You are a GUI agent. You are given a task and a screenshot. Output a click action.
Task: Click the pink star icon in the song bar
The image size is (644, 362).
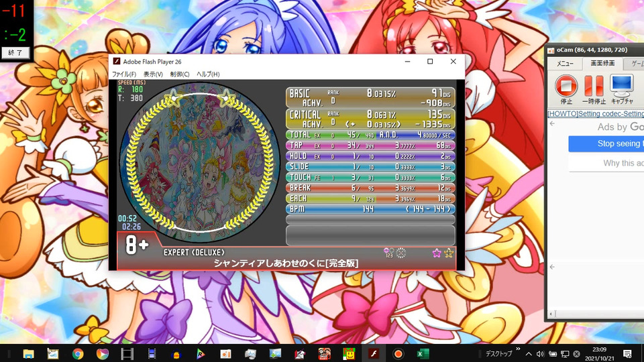(x=437, y=253)
